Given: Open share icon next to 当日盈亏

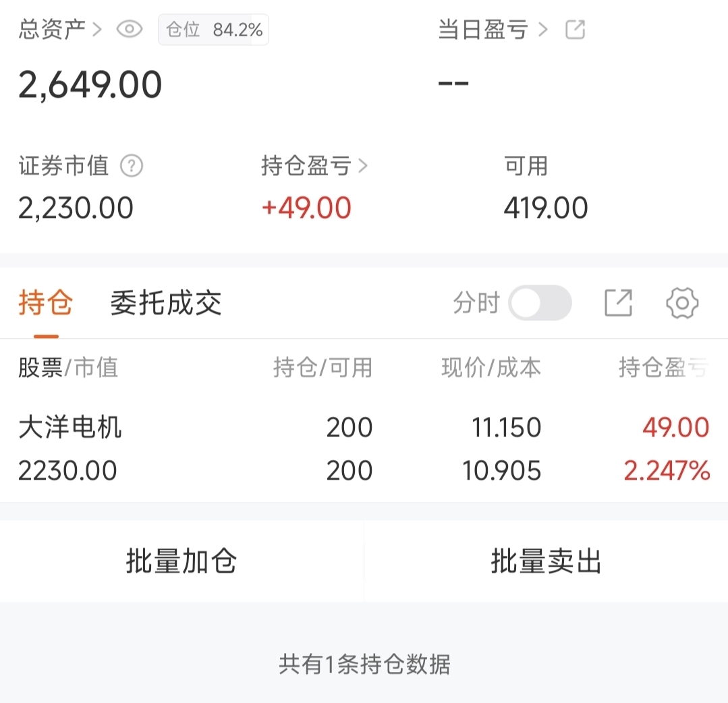Looking at the screenshot, I should [x=575, y=30].
